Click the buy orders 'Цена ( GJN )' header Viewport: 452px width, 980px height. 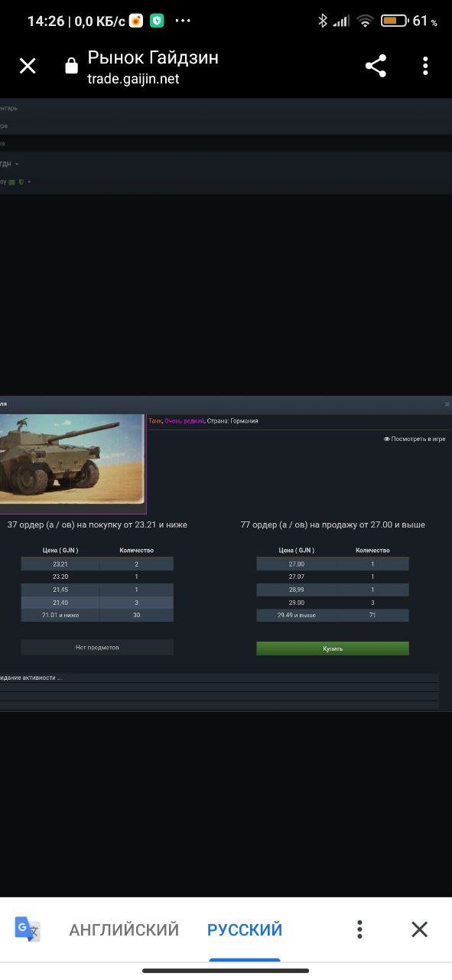60,550
